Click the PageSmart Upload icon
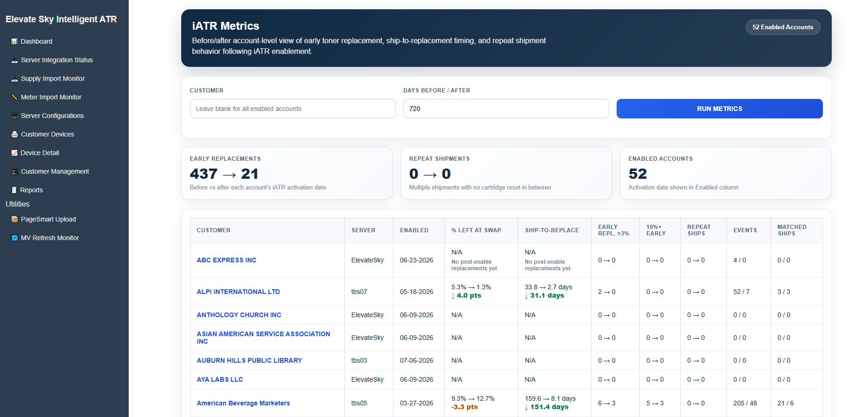The image size is (868, 417). pyautogui.click(x=14, y=219)
